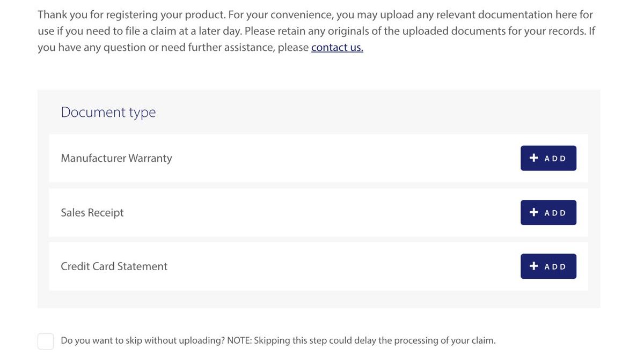The height and width of the screenshot is (357, 644).
Task: Select the Sales Receipt label
Action: (x=92, y=213)
